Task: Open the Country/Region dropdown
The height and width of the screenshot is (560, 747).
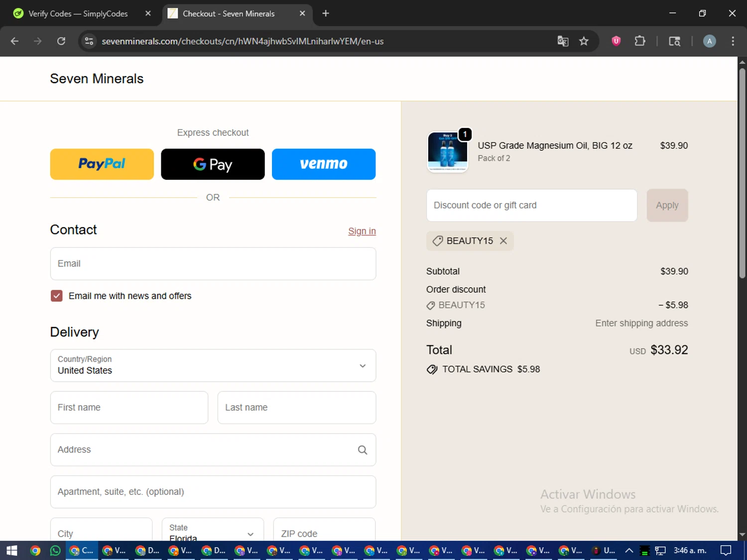Action: [x=213, y=365]
